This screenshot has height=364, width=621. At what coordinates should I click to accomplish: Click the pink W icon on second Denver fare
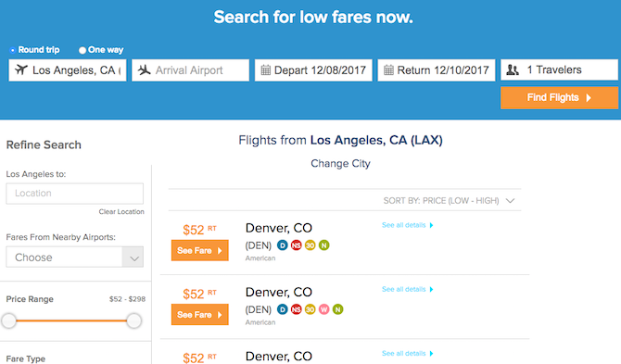click(323, 309)
